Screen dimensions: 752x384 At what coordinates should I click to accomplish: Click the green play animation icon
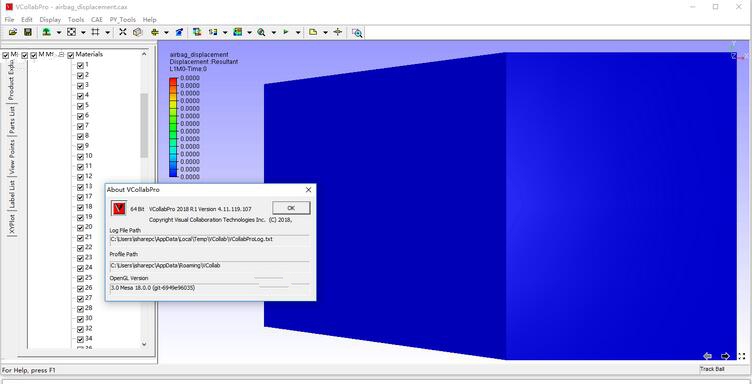(286, 32)
